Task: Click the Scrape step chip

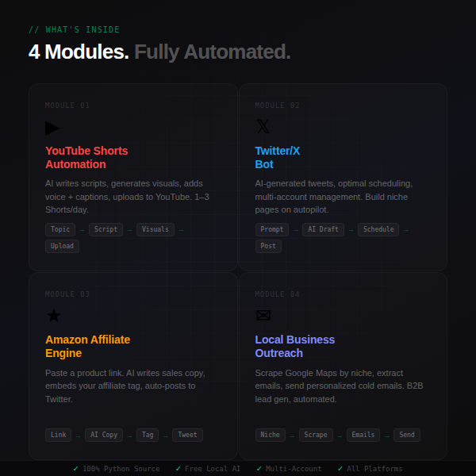Action: pos(316,435)
